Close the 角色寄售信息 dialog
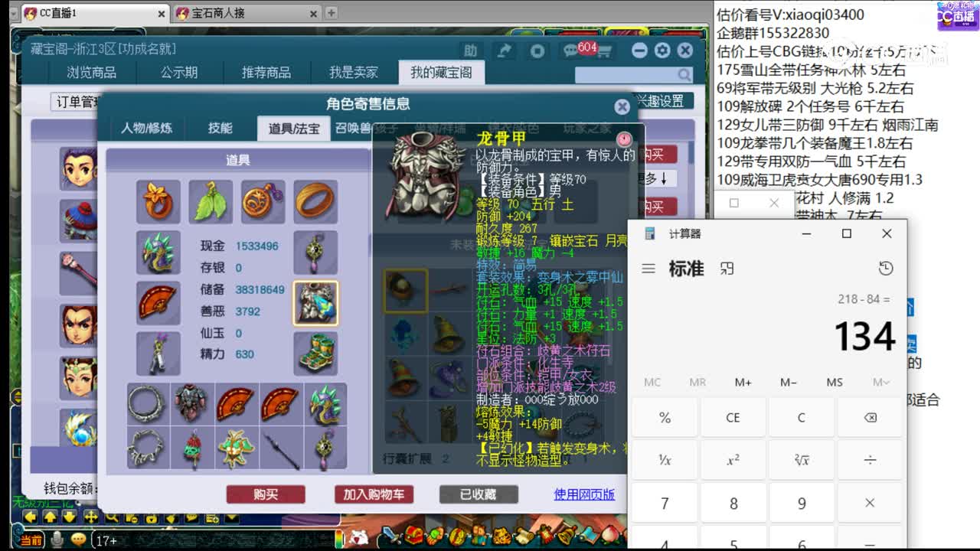Screen dimensions: 980x551 (x=622, y=106)
